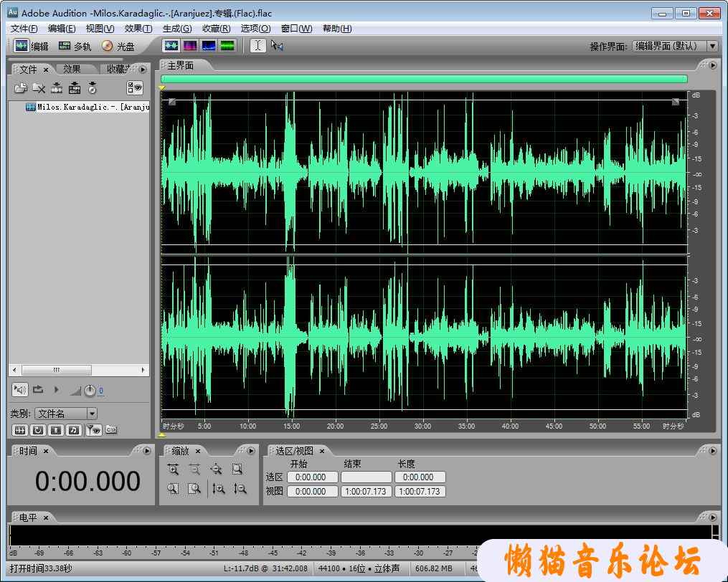Viewport: 728px width, 582px height.
Task: Open the 类别 sort-by dropdown (文件名)
Action: [x=65, y=413]
